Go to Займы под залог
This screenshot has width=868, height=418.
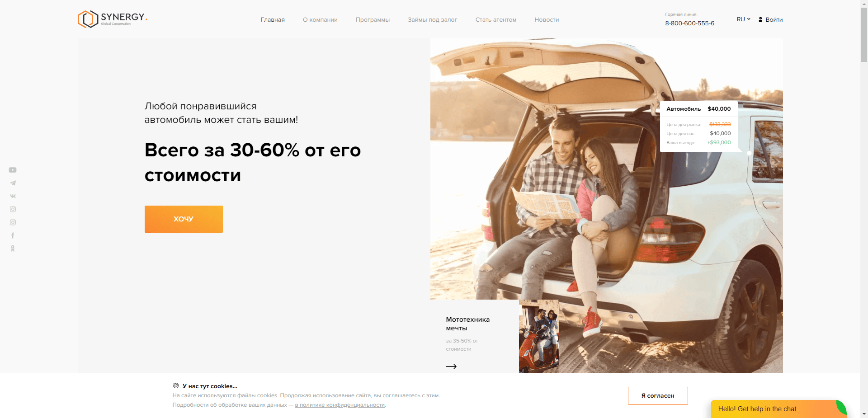(x=432, y=20)
